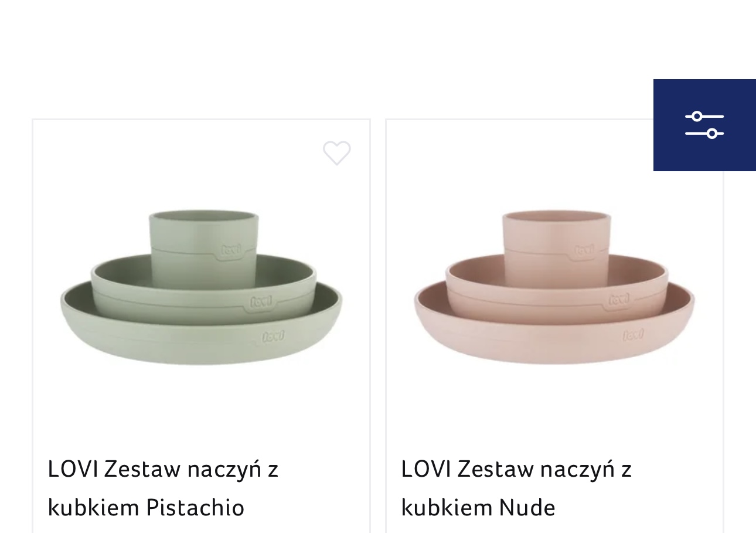This screenshot has width=756, height=533.
Task: Open the filters panel with sliders icon
Action: pyautogui.click(x=704, y=125)
